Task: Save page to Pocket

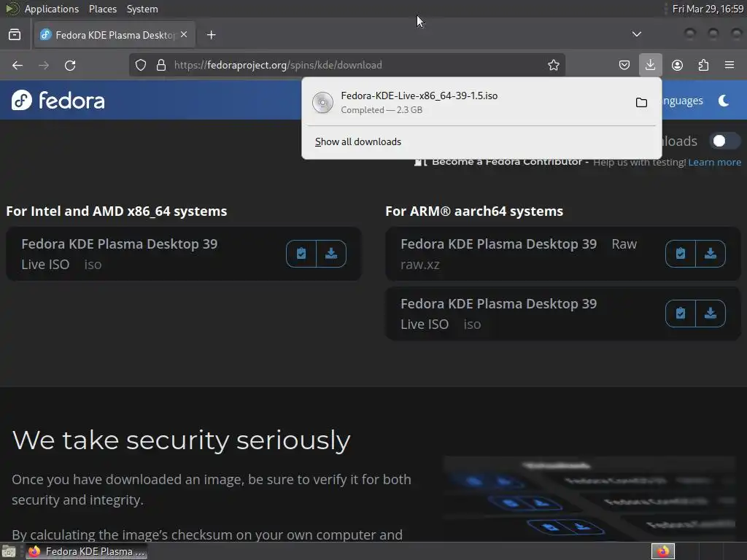Action: click(624, 65)
